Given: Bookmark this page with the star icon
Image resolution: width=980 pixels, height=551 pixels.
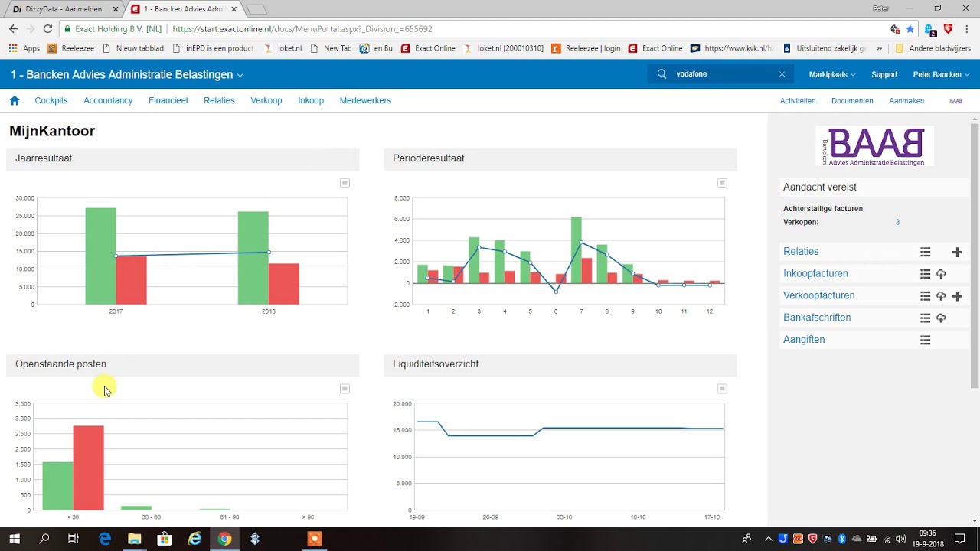Looking at the screenshot, I should 910,29.
